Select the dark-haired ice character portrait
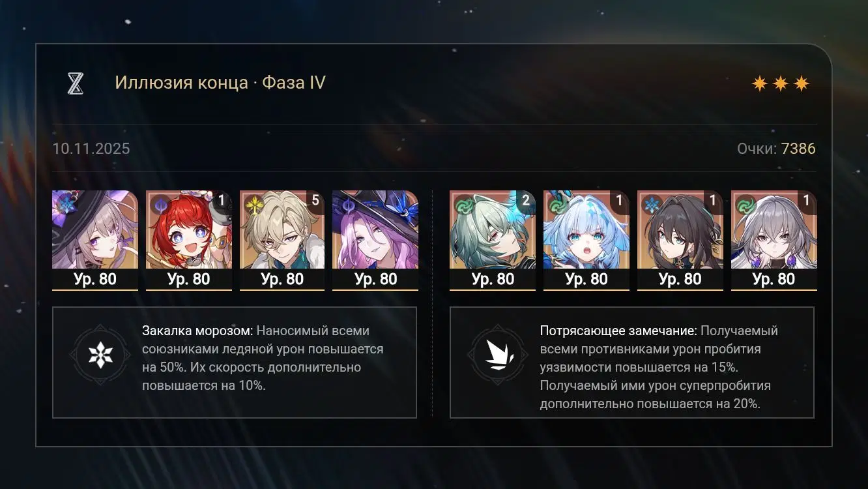The width and height of the screenshot is (868, 489). pos(680,240)
